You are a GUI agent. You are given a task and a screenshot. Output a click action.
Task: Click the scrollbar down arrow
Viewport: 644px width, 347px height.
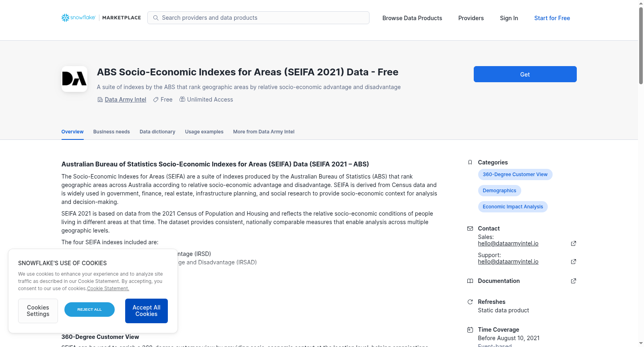641,344
